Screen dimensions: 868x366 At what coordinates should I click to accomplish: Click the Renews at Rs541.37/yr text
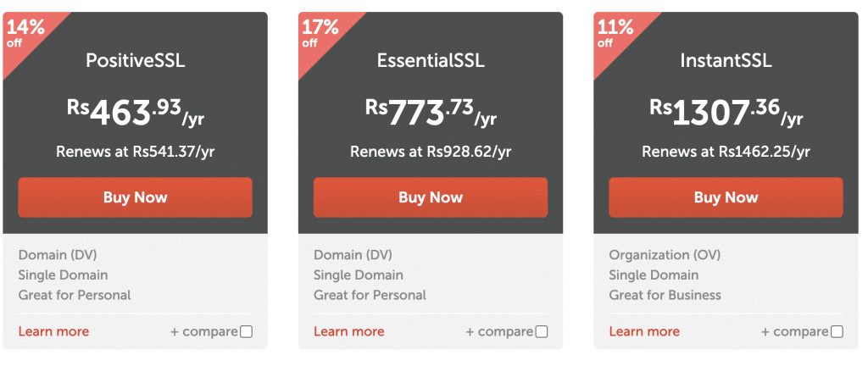tap(136, 152)
